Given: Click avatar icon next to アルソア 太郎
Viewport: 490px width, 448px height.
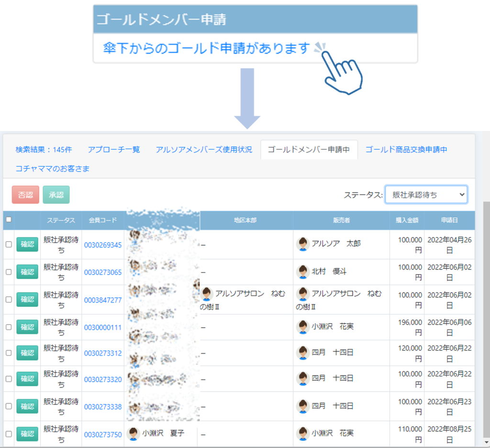Looking at the screenshot, I should click(x=302, y=244).
